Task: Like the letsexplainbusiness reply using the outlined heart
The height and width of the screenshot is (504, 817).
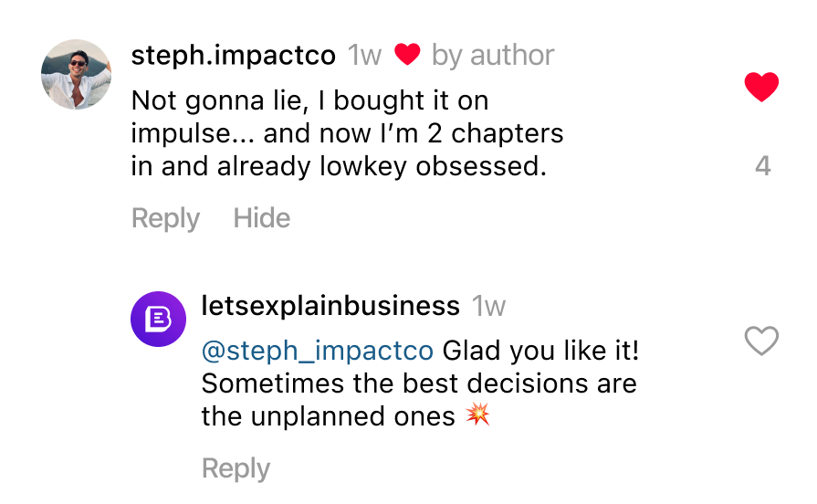Action: coord(761,341)
